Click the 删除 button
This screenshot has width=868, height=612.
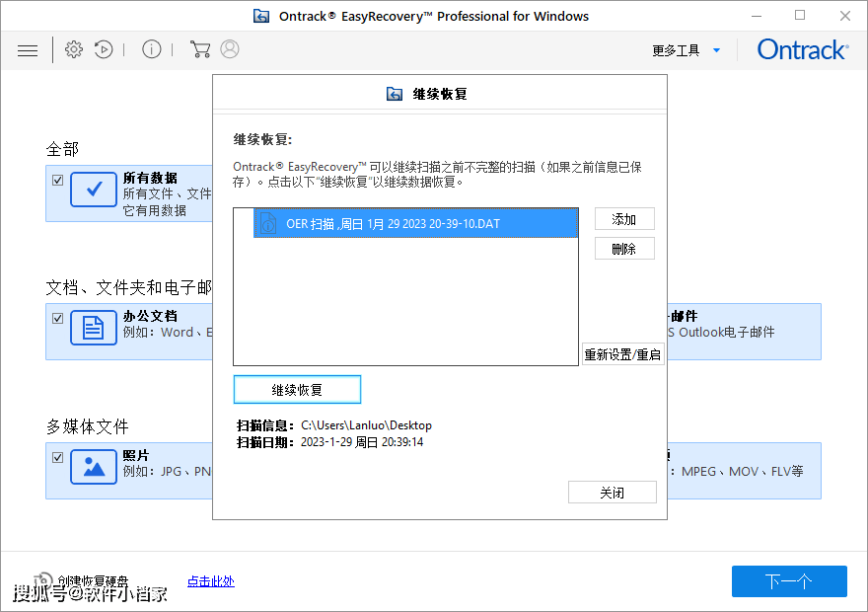[624, 249]
